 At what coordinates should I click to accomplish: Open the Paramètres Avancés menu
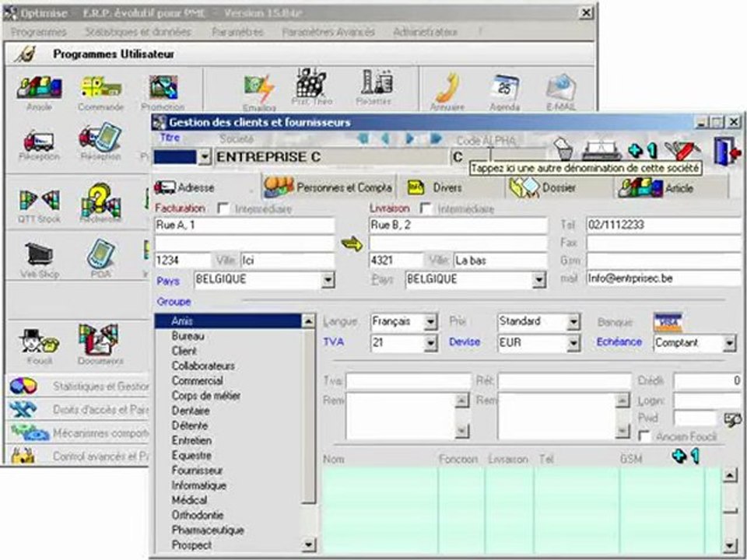[328, 32]
